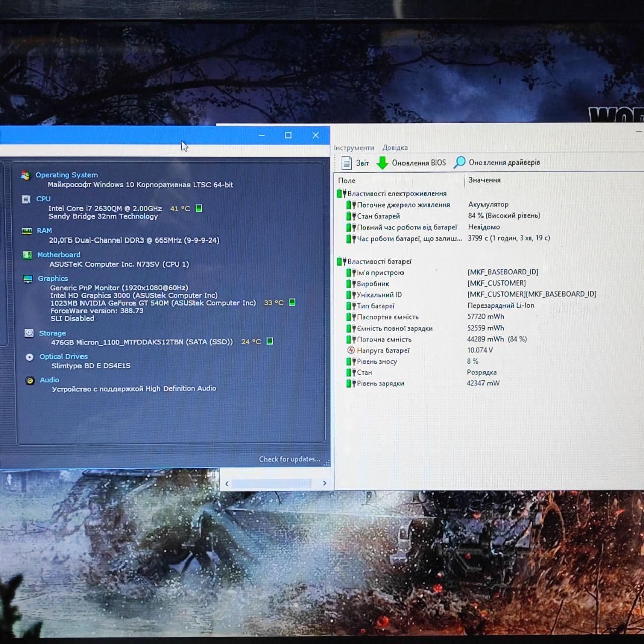Click the icon next to Тип батареї
This screenshot has width=644, height=644.
click(351, 306)
